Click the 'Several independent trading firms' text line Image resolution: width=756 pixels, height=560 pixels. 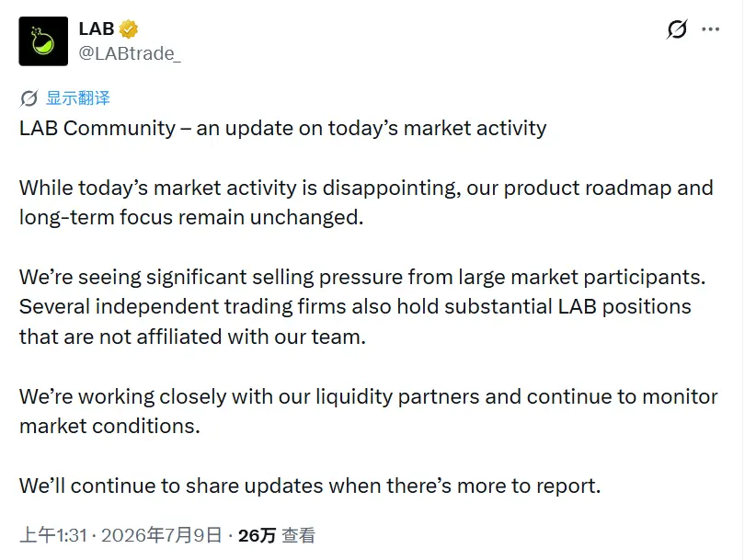pyautogui.click(x=355, y=307)
